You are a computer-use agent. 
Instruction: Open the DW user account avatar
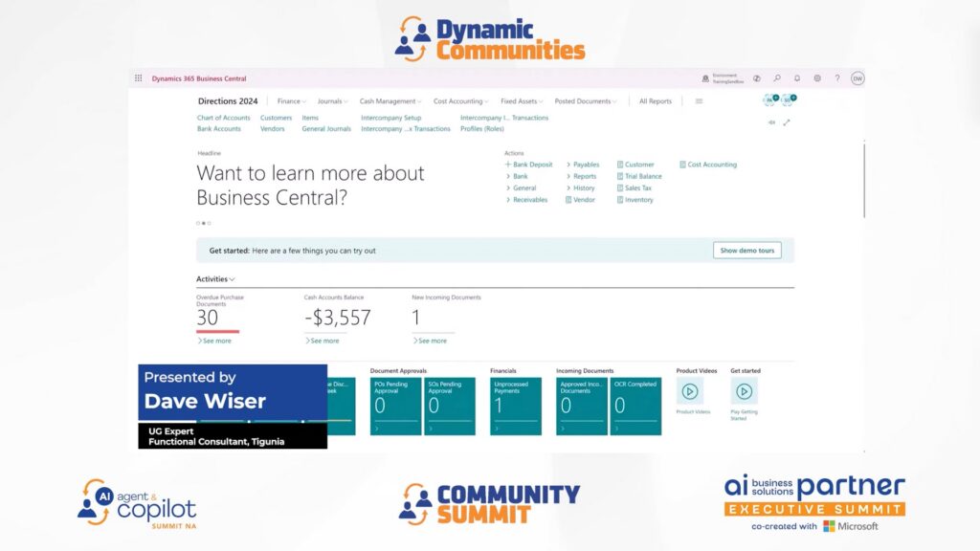[857, 78]
